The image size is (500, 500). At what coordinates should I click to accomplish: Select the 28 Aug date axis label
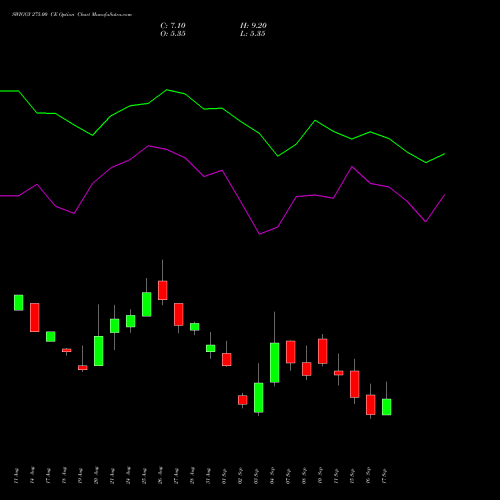pos(192,476)
